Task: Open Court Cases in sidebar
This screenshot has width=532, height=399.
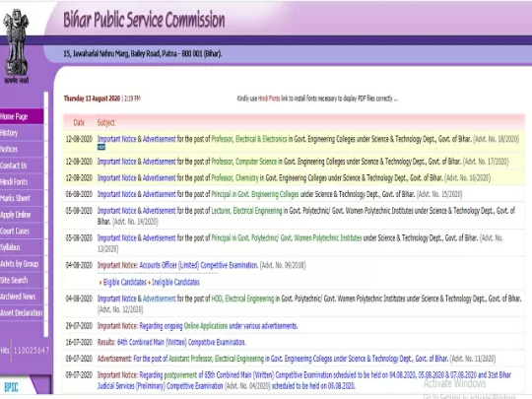Action: 22,232
